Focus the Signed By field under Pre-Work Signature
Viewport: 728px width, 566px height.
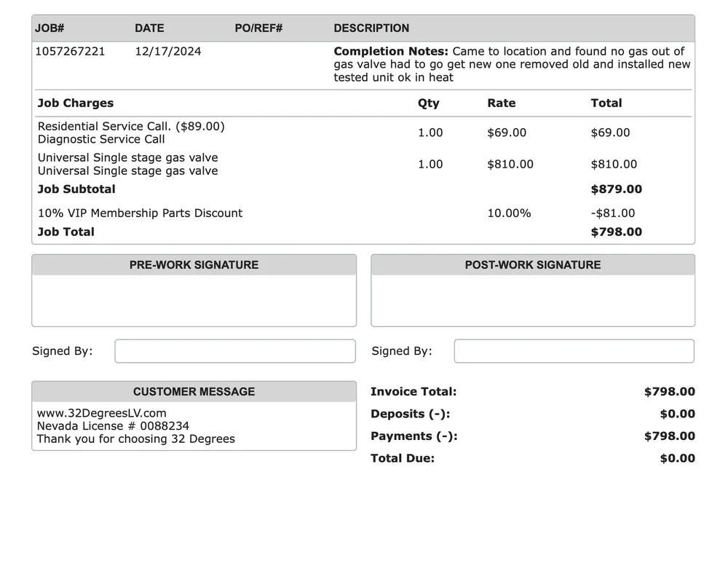coord(235,351)
